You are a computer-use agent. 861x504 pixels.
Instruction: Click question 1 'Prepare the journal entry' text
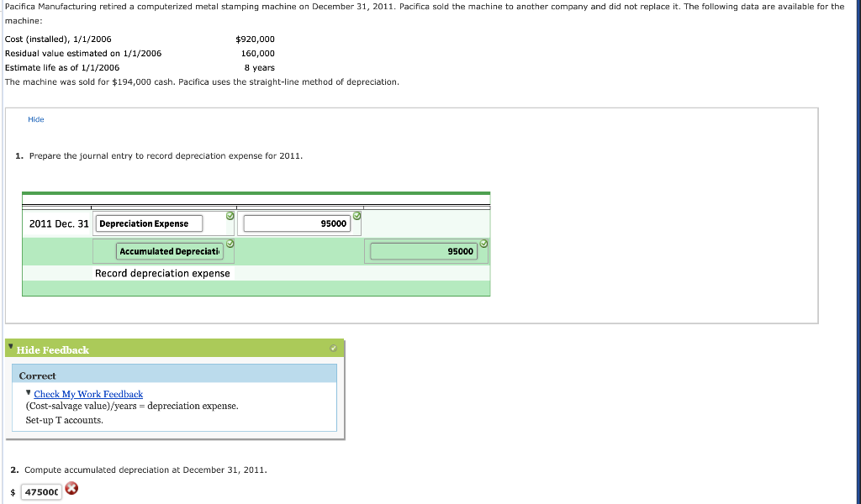pos(166,155)
